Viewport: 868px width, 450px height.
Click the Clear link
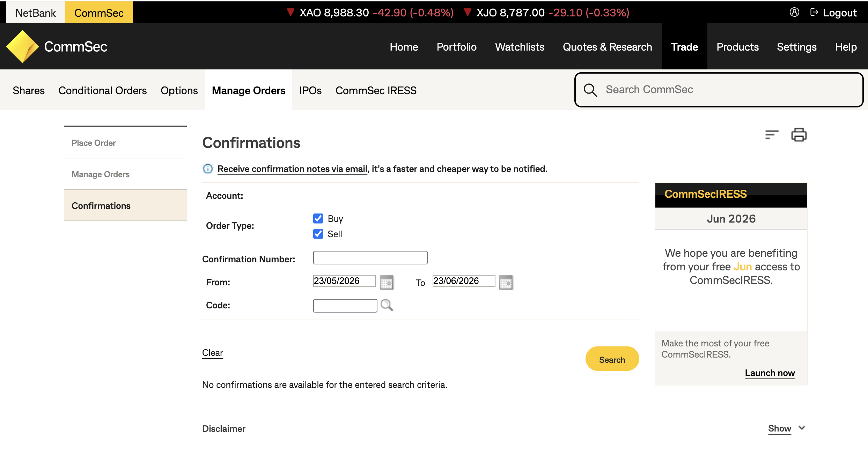[213, 353]
